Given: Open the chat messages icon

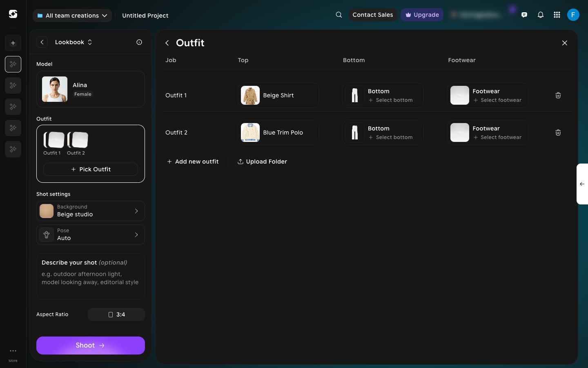Looking at the screenshot, I should (x=524, y=15).
